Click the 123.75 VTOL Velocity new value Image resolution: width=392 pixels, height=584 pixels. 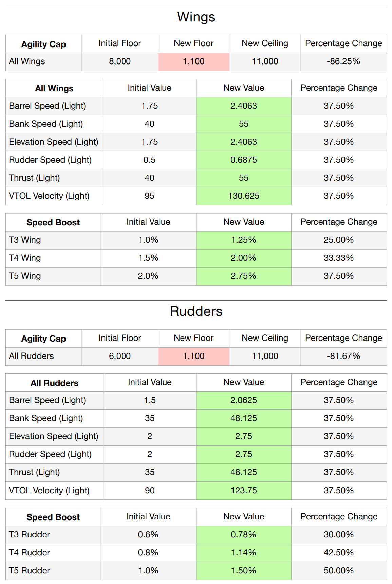coord(243,491)
